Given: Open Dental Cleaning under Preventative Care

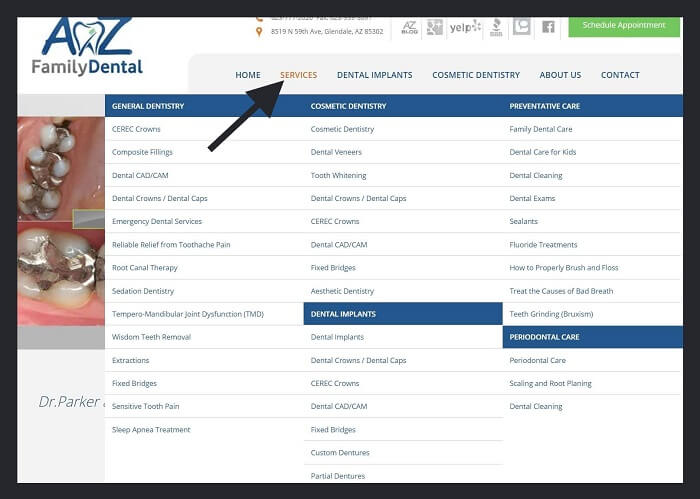Looking at the screenshot, I should (x=536, y=175).
